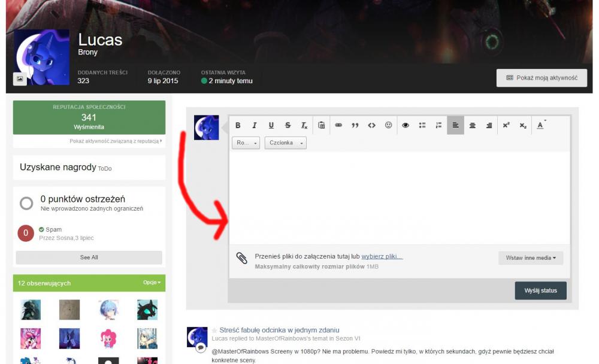The height and width of the screenshot is (364, 599).
Task: Click the wybierz pliki link
Action: coord(382,256)
